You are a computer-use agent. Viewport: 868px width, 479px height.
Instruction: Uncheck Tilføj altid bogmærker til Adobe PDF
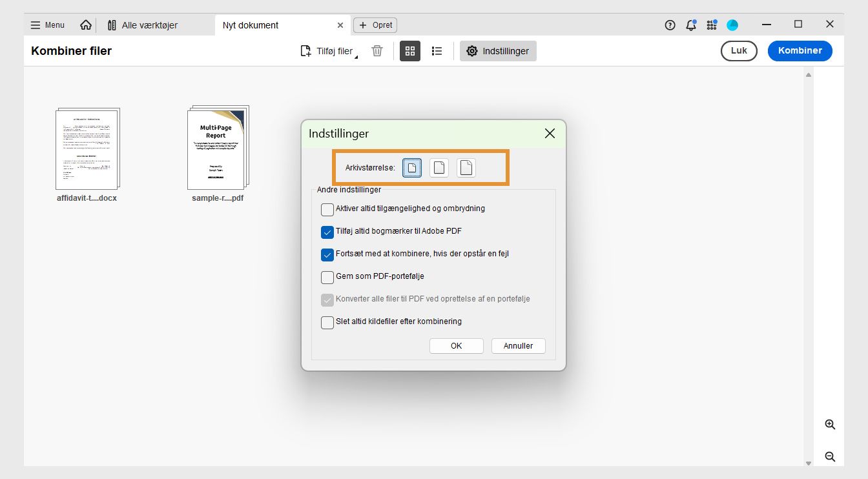click(327, 232)
